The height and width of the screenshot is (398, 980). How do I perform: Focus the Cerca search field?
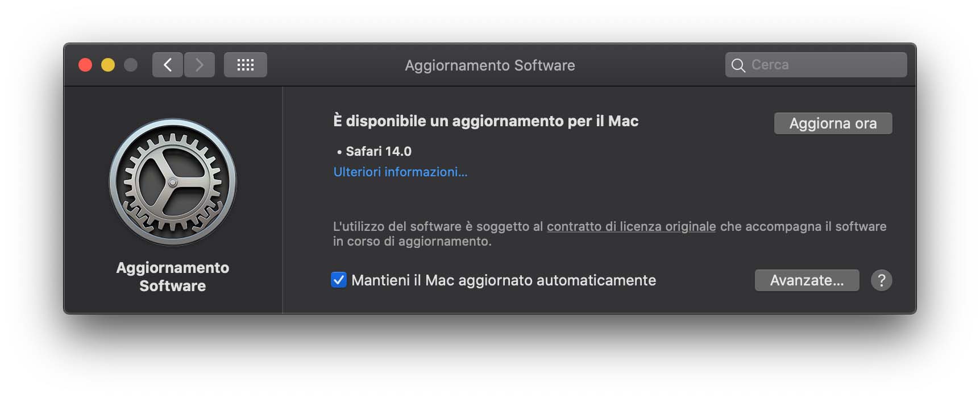pos(825,65)
